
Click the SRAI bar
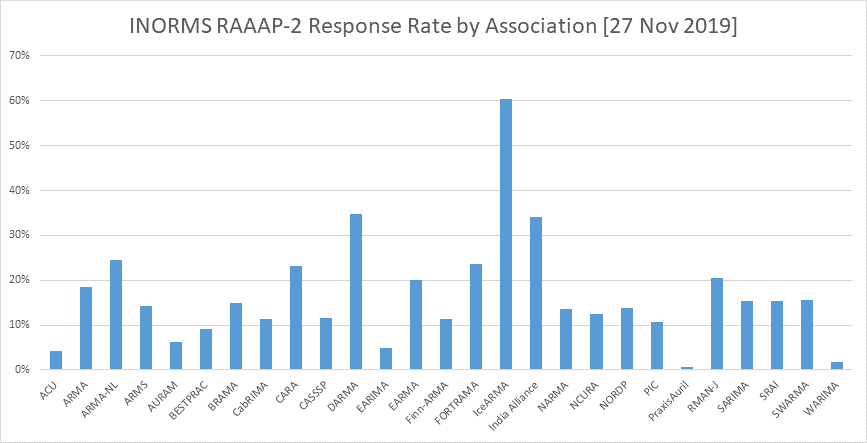[x=776, y=335]
